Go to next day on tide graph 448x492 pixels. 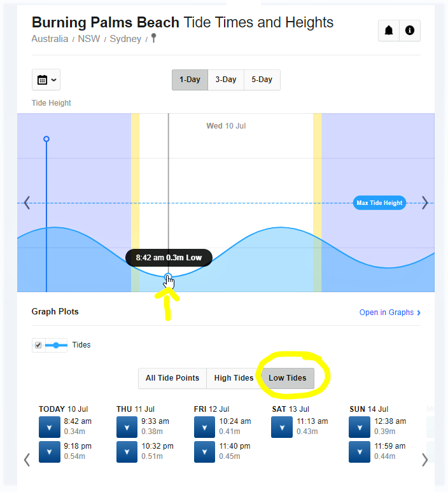[x=425, y=202]
